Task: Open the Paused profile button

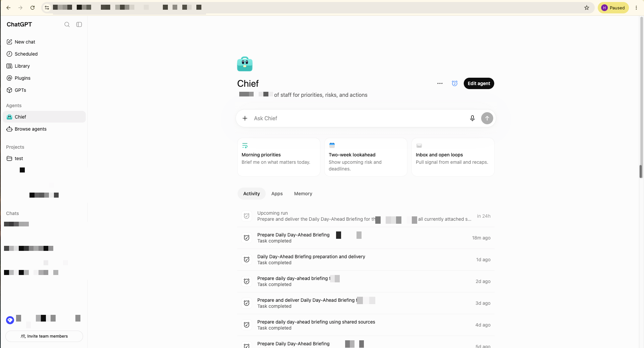Action: (x=613, y=8)
